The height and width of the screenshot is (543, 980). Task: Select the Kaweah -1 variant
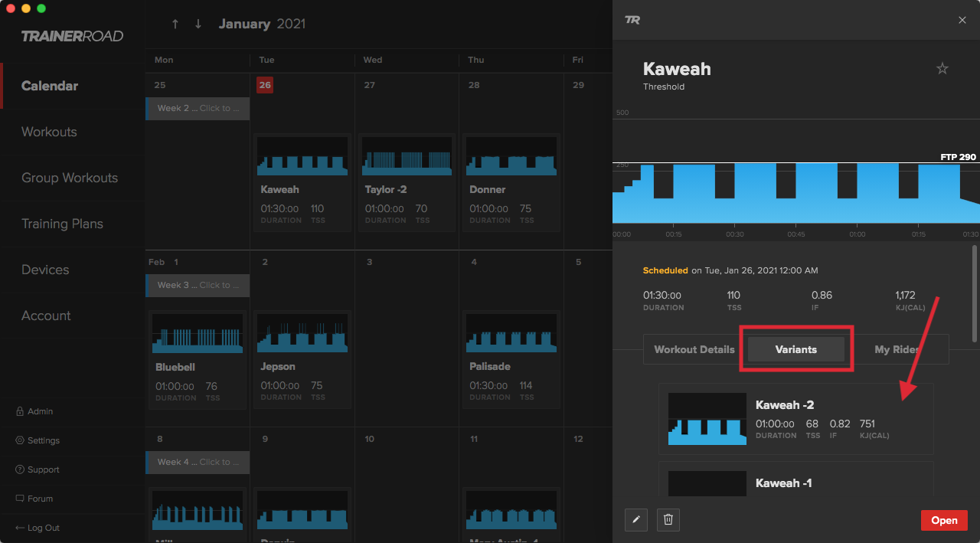point(796,479)
